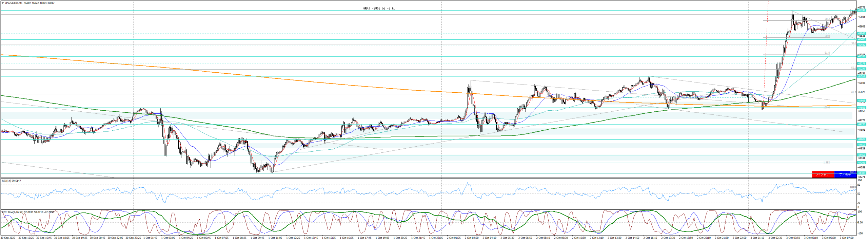868x241 pixels.
Task: Click the JP225Cash,M5 symbol title text
Action: (x=14, y=3)
